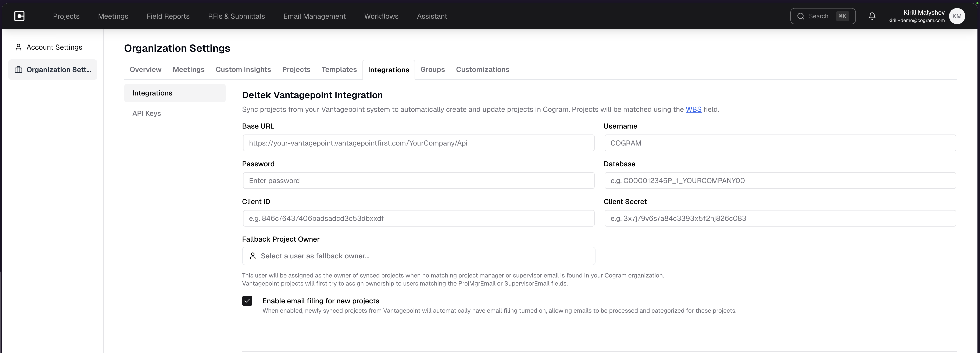Open the Assistant menu in the top bar
980x353 pixels.
(432, 16)
